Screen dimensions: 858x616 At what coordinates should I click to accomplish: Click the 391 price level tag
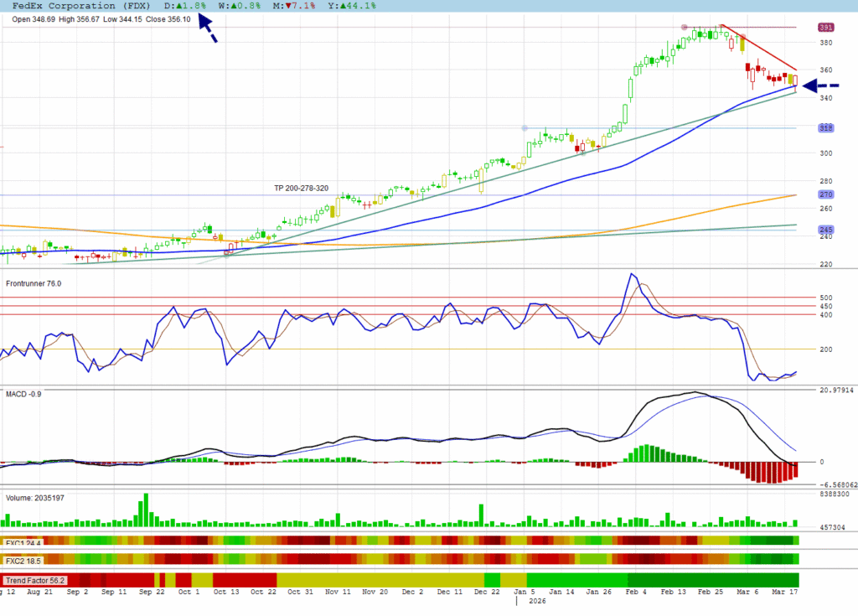click(x=826, y=28)
